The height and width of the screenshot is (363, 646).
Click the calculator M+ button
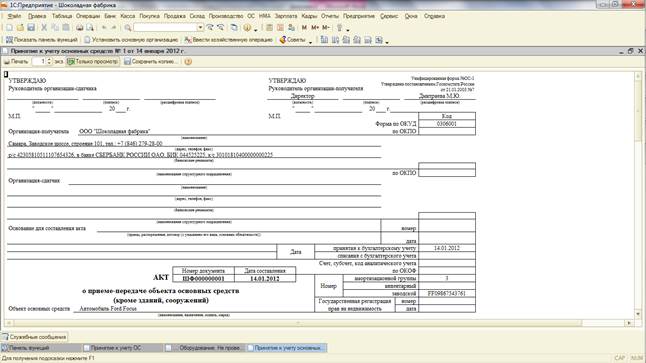click(315, 28)
